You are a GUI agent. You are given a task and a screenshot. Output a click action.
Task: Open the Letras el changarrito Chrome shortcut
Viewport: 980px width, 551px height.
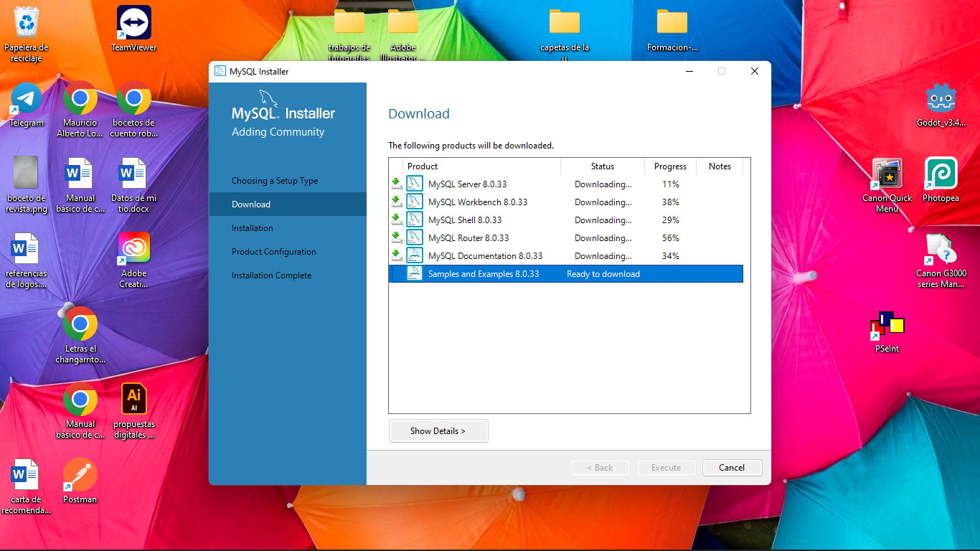[x=80, y=335]
